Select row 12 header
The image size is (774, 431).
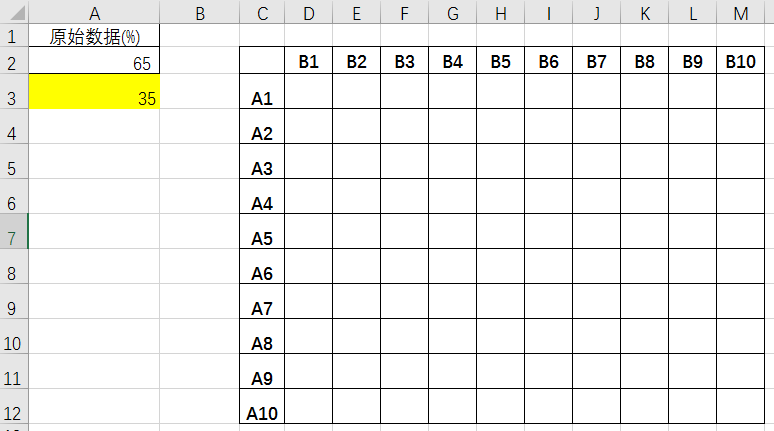click(14, 406)
